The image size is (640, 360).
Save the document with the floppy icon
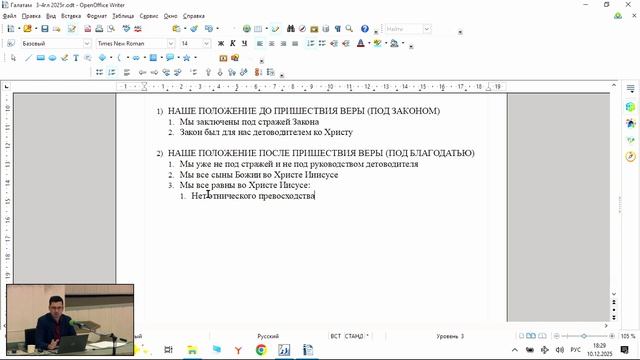[45, 29]
